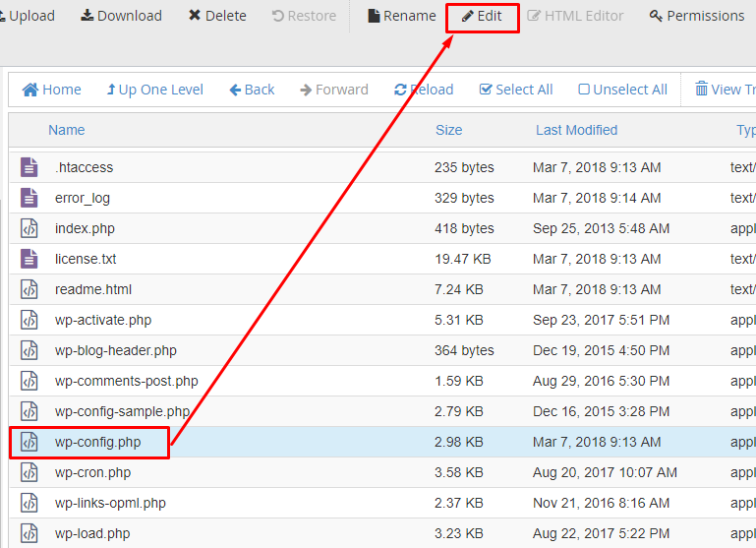This screenshot has width=756, height=548.
Task: Click the 19.47 KB size cell
Action: 462,259
